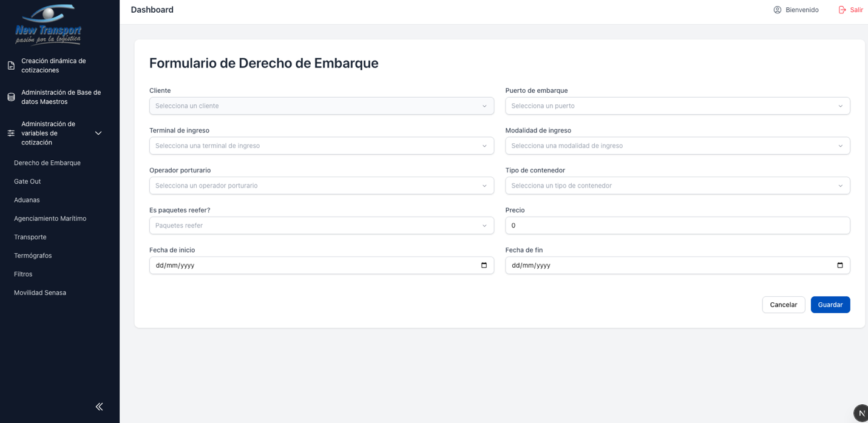Focus the Precio input field

coord(677,225)
